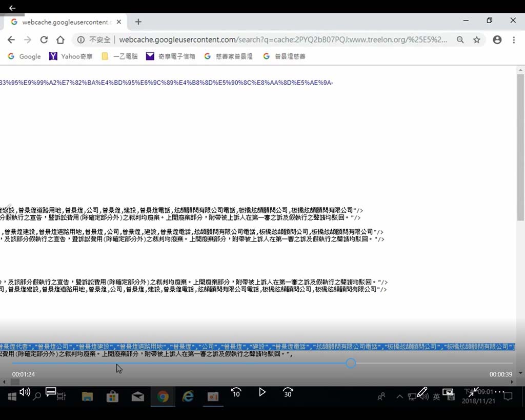The image size is (525, 420).
Task: Rewind the video 10 seconds
Action: coord(236,392)
